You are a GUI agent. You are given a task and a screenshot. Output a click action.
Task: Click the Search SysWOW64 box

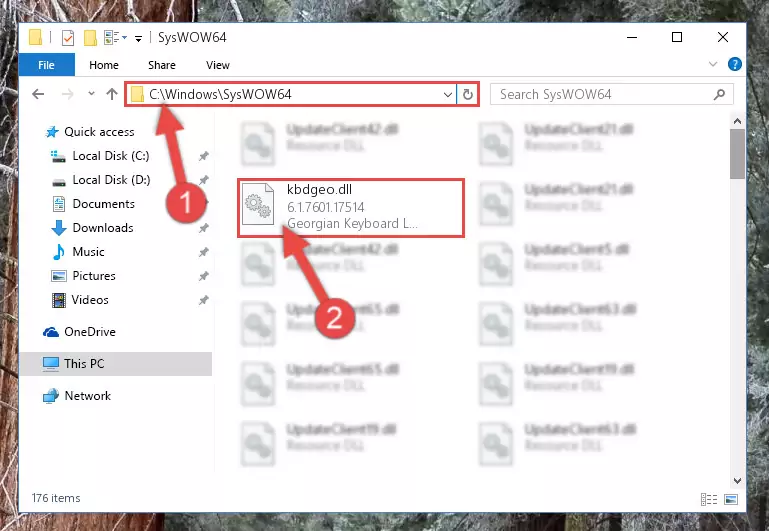(612, 94)
